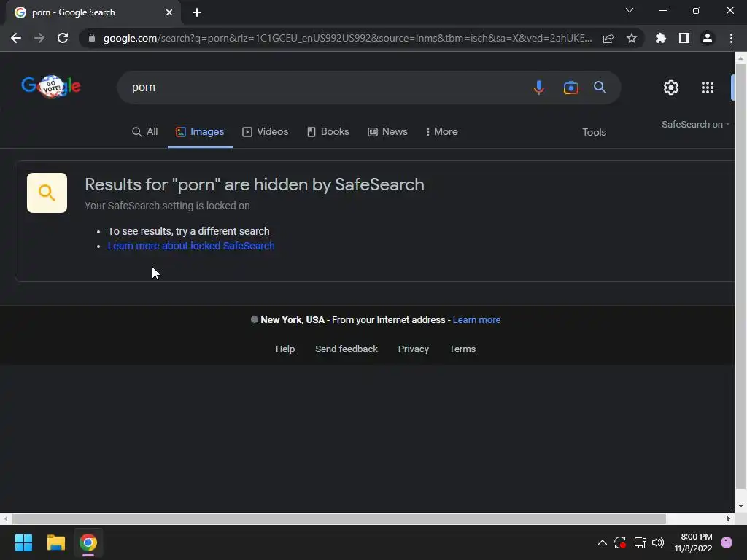Click the scroll right arrow

tap(729, 518)
